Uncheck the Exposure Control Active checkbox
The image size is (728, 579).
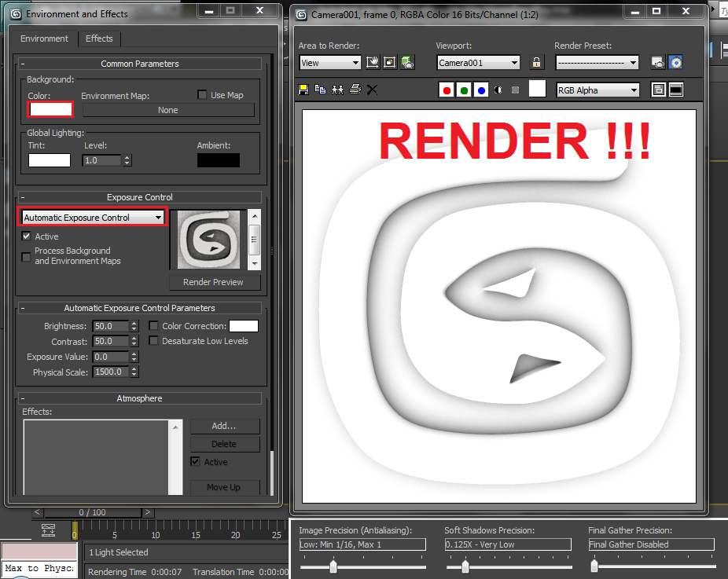tap(27, 236)
